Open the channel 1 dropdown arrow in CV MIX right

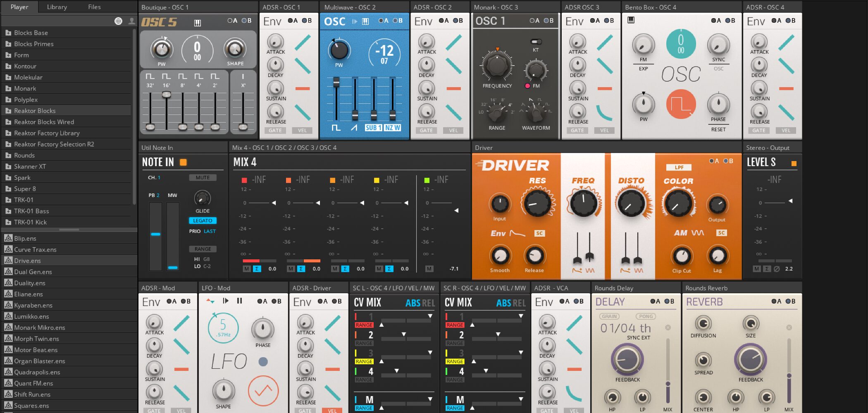pyautogui.click(x=521, y=316)
